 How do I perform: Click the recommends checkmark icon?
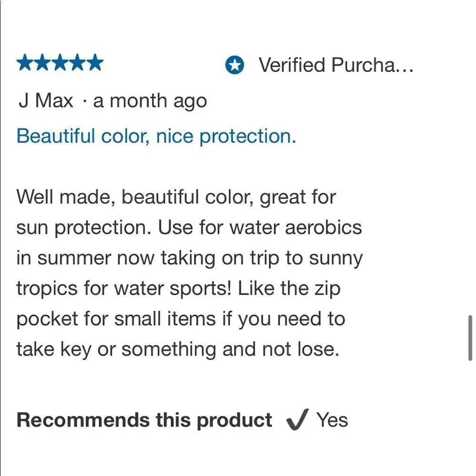(x=297, y=419)
